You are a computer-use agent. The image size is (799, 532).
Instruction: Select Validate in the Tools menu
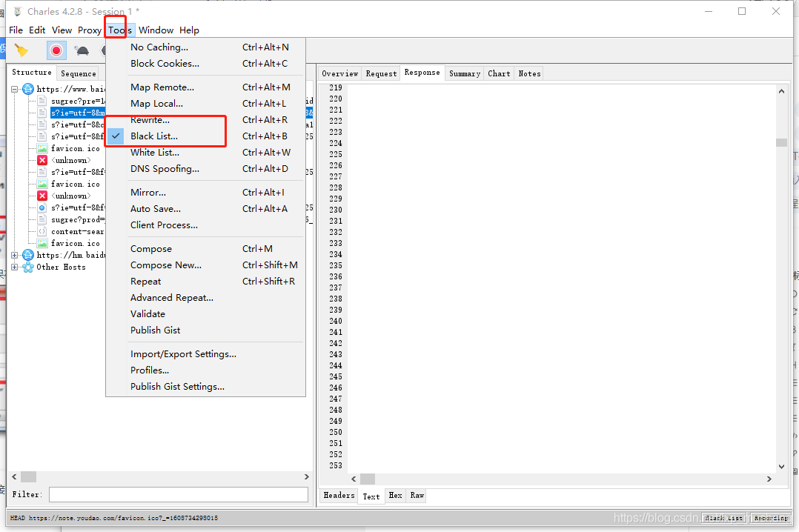(205, 314)
